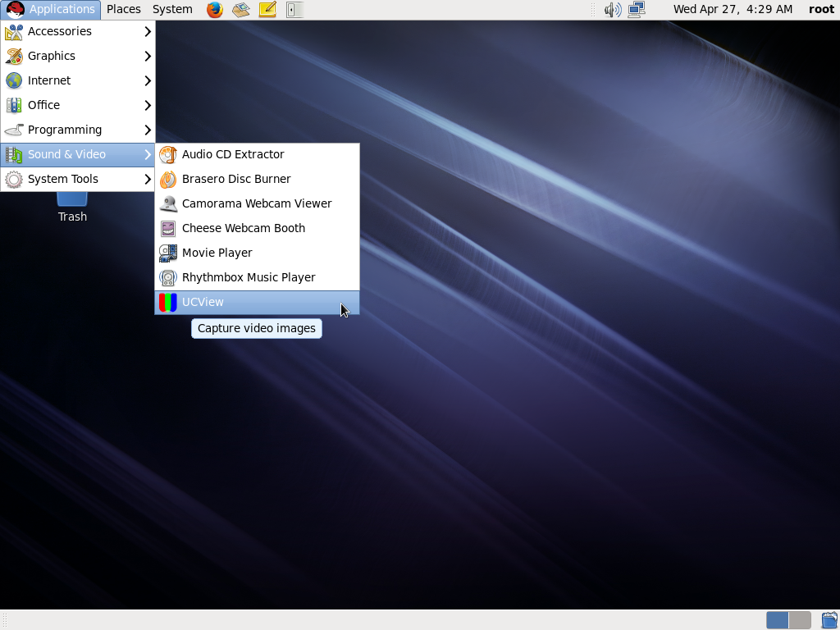Open the Places menu

pyautogui.click(x=124, y=9)
